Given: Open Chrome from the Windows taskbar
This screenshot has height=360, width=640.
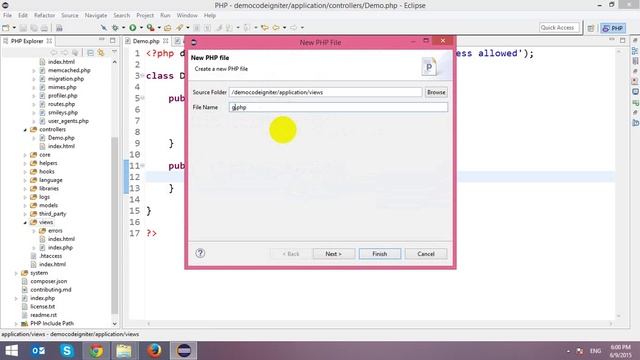Looking at the screenshot, I should 96,351.
